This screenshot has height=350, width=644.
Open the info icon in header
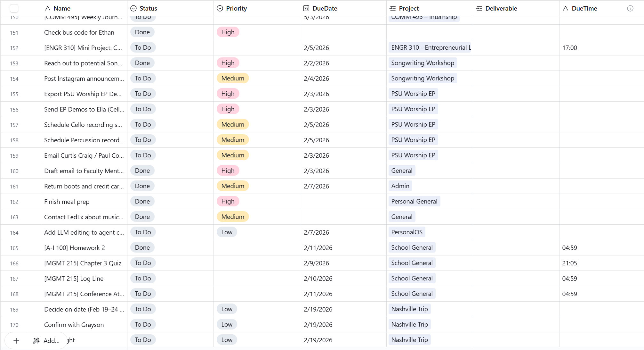click(630, 8)
